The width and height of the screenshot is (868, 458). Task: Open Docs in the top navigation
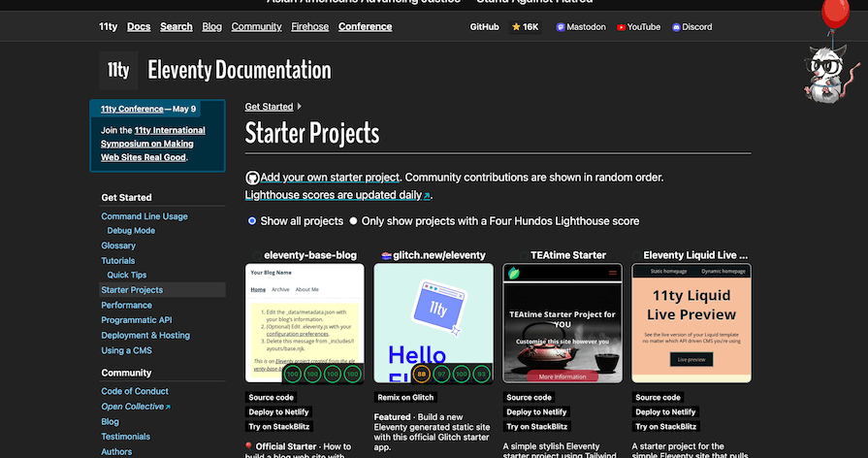[139, 27]
